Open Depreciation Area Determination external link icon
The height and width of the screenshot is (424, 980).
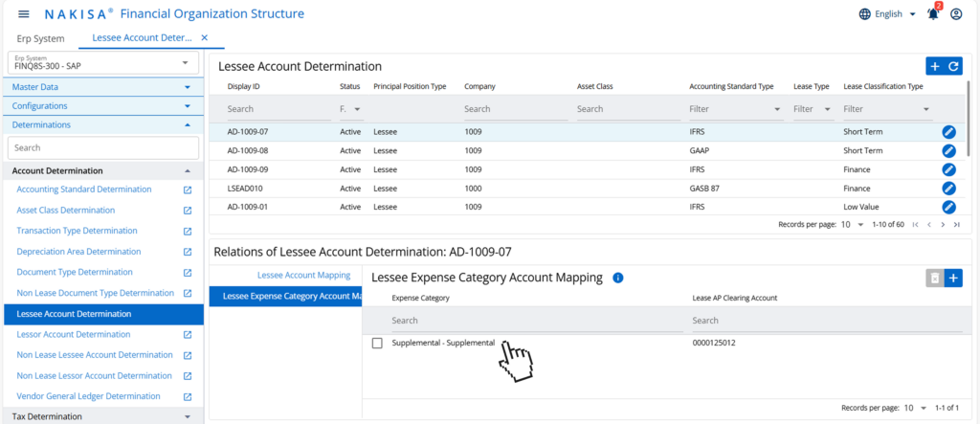(187, 252)
